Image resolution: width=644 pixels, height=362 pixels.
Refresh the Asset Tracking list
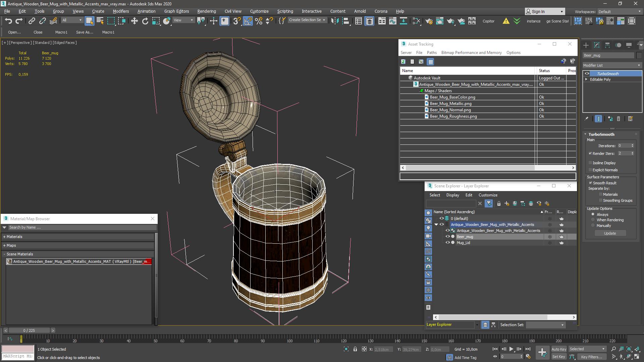(x=403, y=62)
